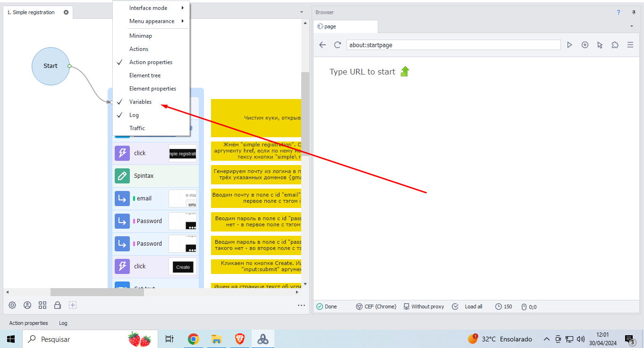Reload the browser page
Image resolution: width=644 pixels, height=348 pixels.
(338, 45)
